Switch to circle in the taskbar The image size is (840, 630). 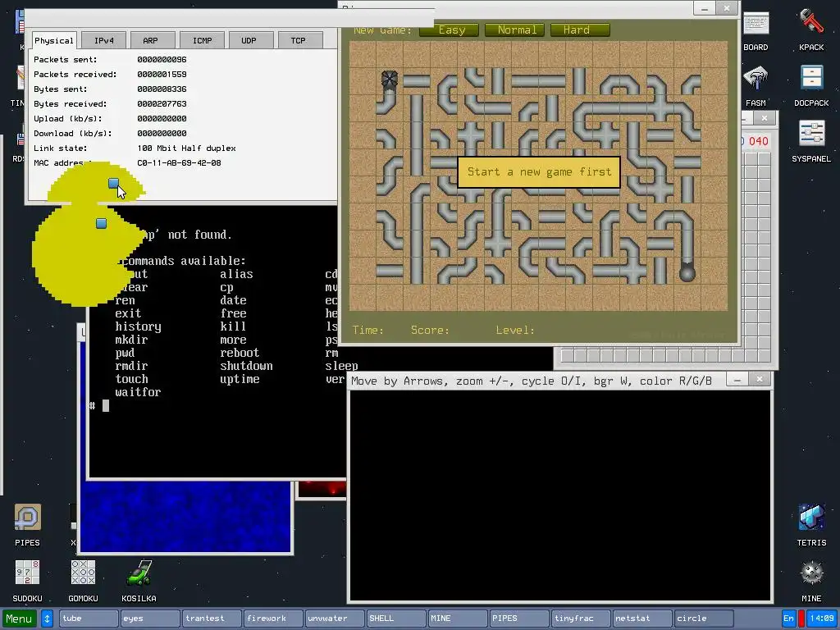tap(704, 619)
